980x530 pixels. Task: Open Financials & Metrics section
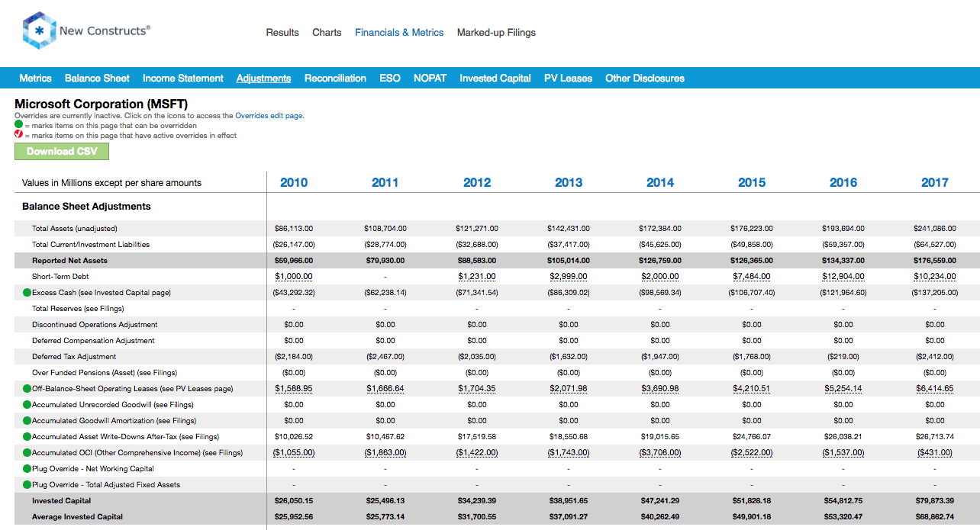399,32
